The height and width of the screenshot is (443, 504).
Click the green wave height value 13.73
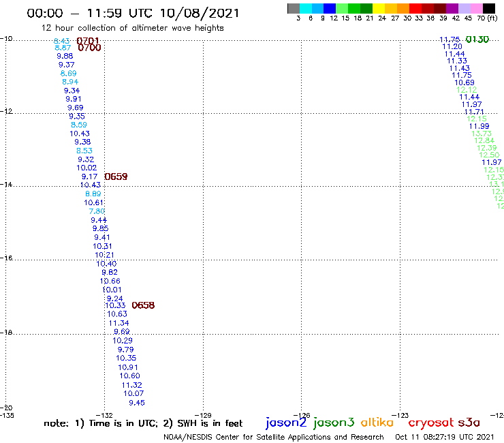coord(482,134)
